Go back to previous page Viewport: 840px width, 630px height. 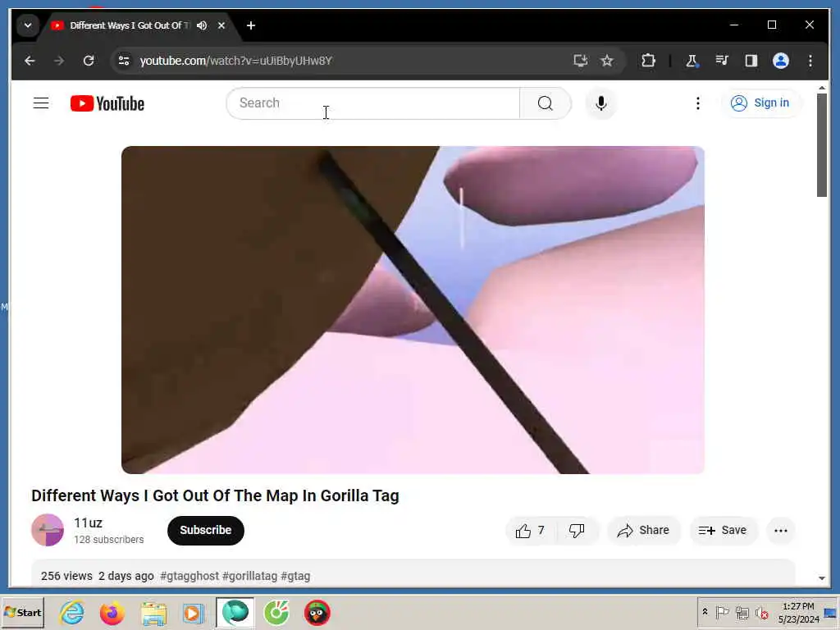[x=30, y=61]
